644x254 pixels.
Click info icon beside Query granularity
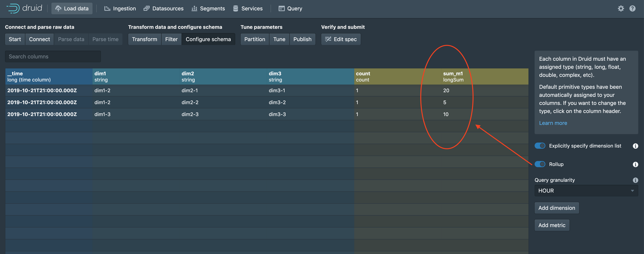635,180
